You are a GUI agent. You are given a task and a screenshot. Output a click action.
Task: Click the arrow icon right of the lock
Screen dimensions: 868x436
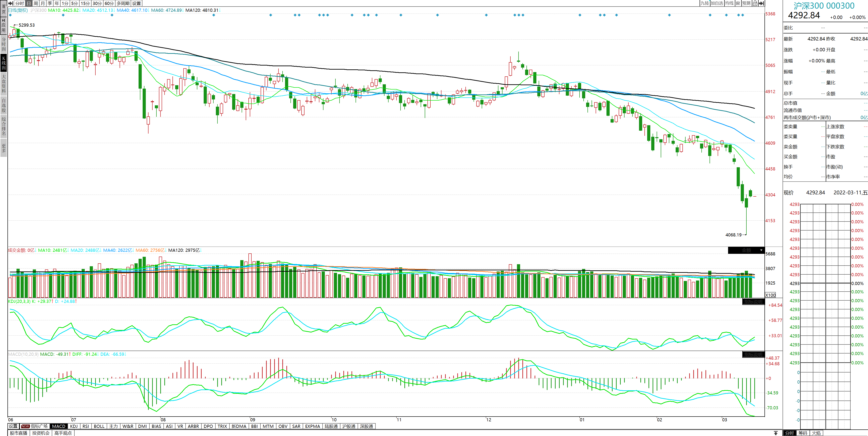click(761, 3)
